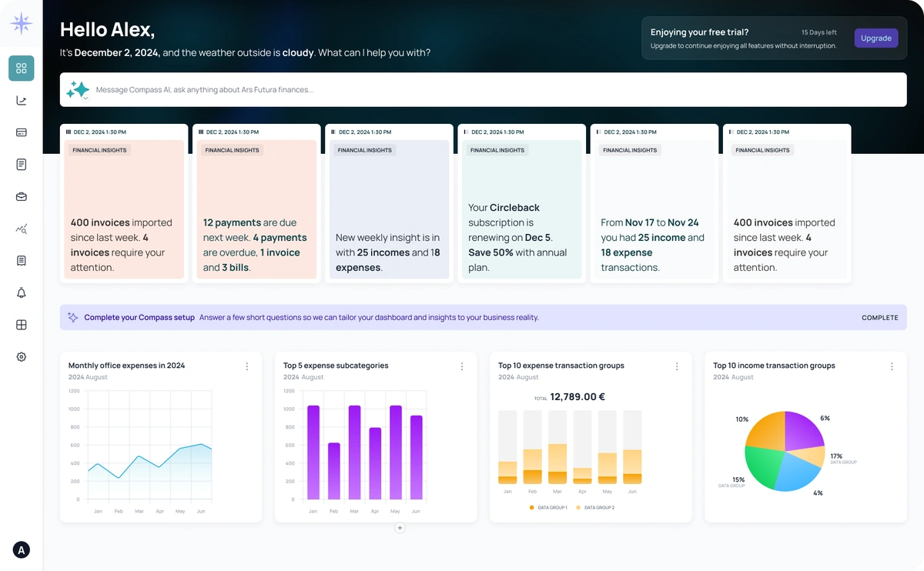Open options menu on Monthly office expenses chart
The height and width of the screenshot is (571, 924).
pos(246,366)
